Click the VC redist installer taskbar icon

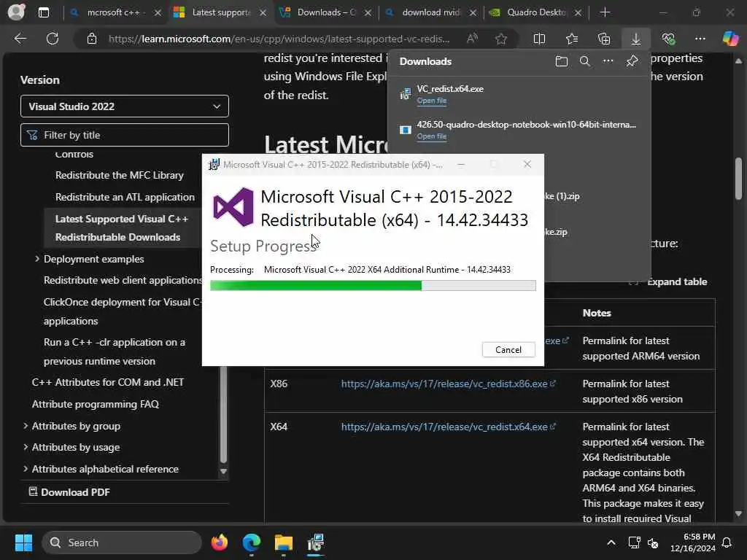315,542
